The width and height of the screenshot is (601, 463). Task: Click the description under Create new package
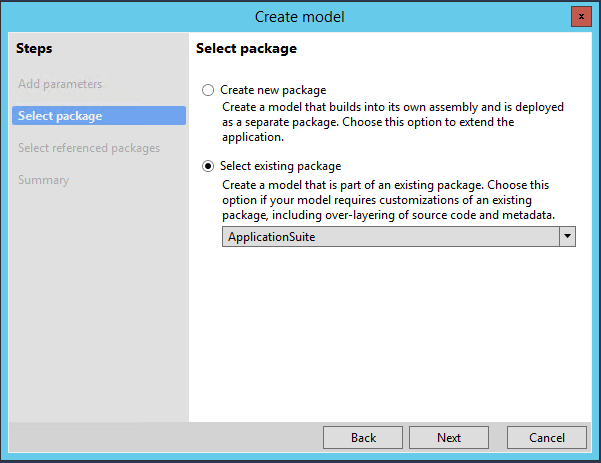tap(380, 121)
